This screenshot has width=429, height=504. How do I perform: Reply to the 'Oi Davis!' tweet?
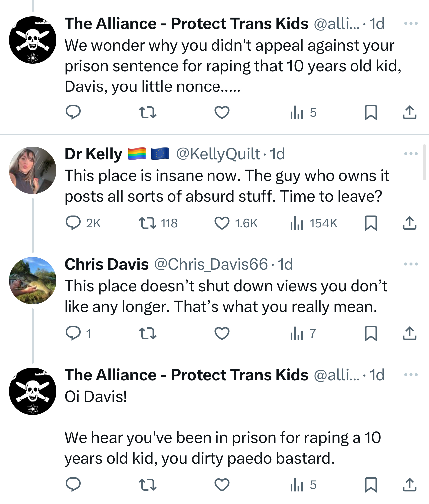pos(73,485)
